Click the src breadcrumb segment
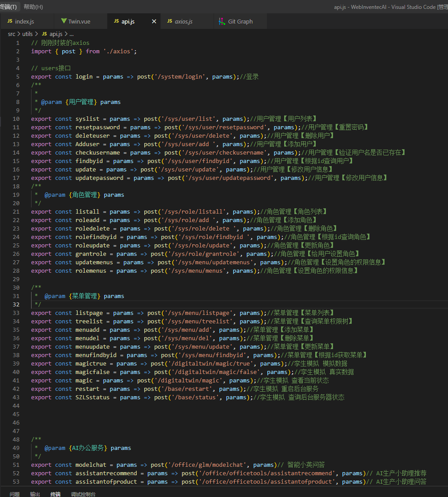This screenshot has width=448, height=497. (x=12, y=34)
